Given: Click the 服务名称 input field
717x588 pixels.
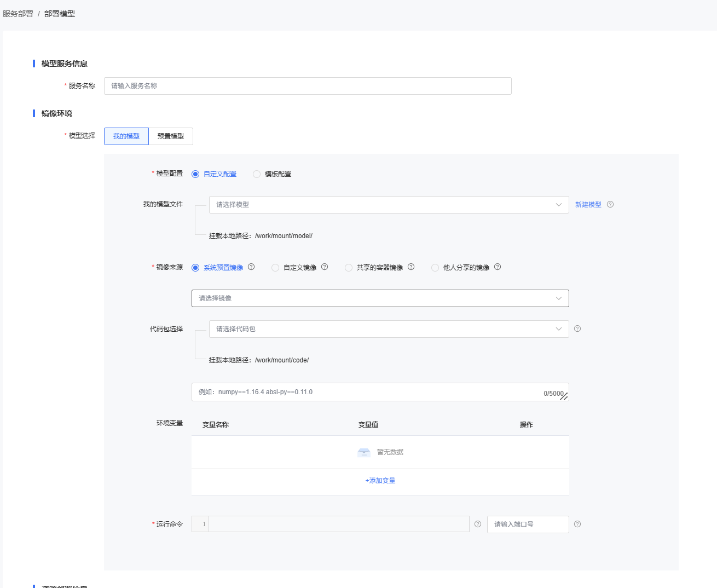Looking at the screenshot, I should point(308,86).
